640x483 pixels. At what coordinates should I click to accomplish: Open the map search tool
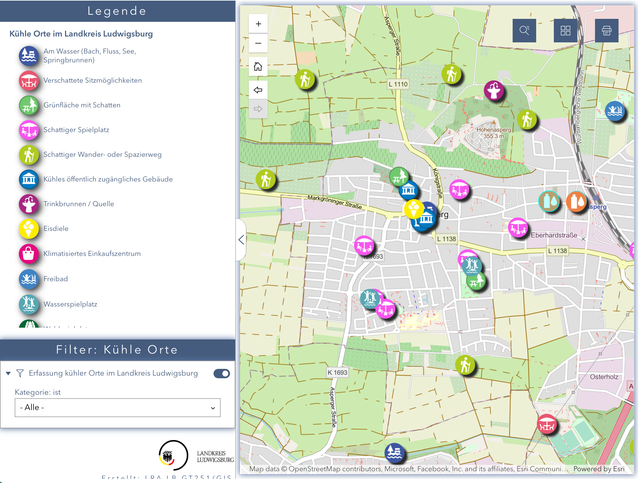(524, 31)
